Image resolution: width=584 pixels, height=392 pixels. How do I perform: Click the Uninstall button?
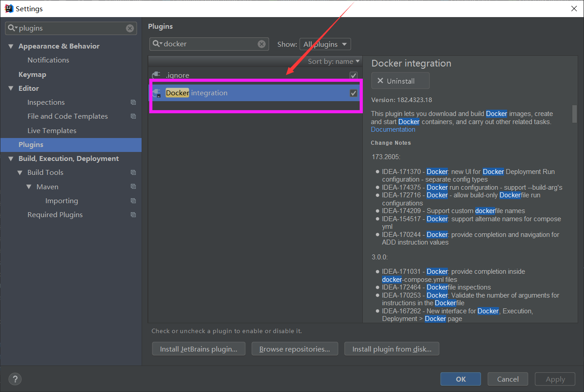pos(400,80)
